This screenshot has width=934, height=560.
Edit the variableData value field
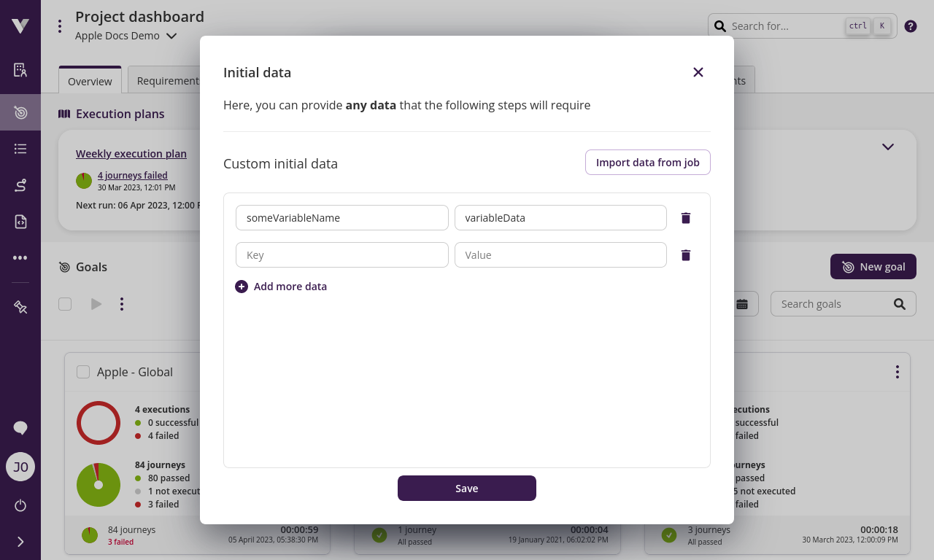click(560, 218)
